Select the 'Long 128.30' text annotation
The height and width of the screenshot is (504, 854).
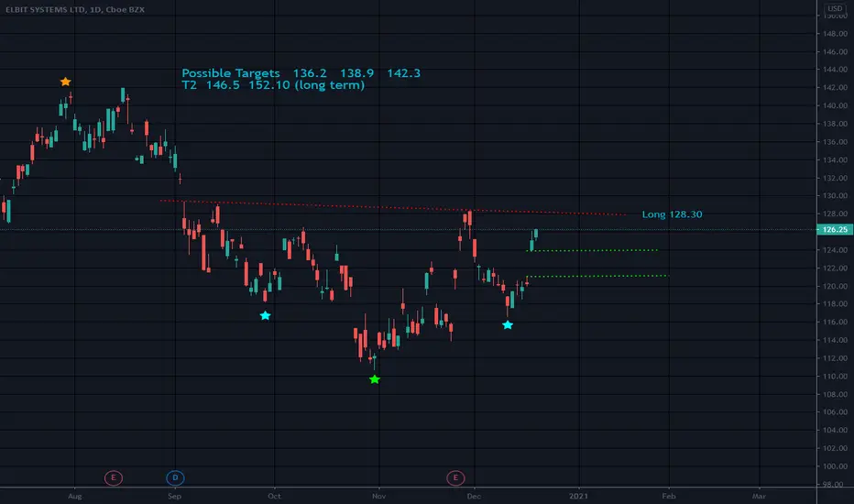click(x=672, y=214)
